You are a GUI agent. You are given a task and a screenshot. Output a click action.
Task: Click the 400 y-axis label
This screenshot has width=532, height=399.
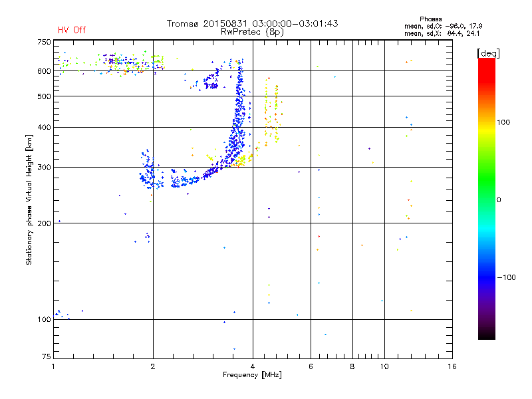(x=44, y=127)
